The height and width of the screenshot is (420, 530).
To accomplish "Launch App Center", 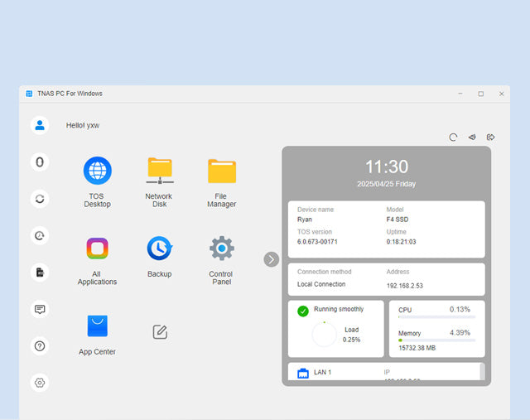I will tap(97, 326).
